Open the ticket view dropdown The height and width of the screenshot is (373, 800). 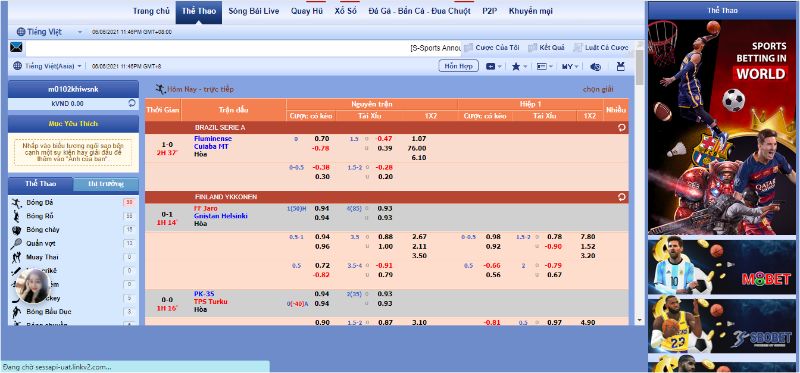[x=494, y=66]
